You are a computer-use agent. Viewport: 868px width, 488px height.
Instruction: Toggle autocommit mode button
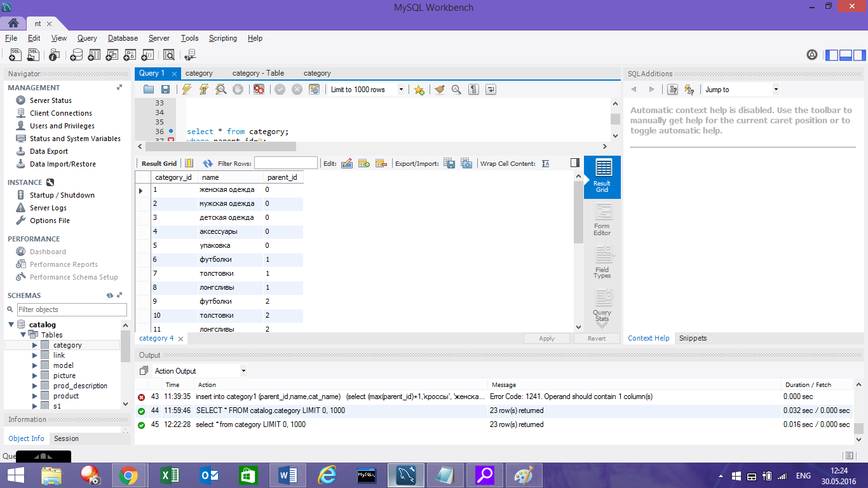(314, 90)
